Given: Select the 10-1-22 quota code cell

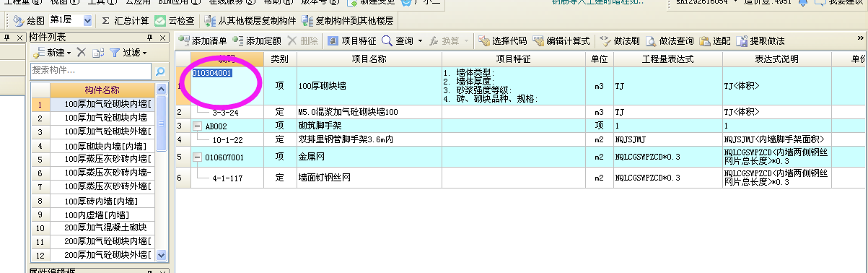Looking at the screenshot, I should [x=227, y=139].
